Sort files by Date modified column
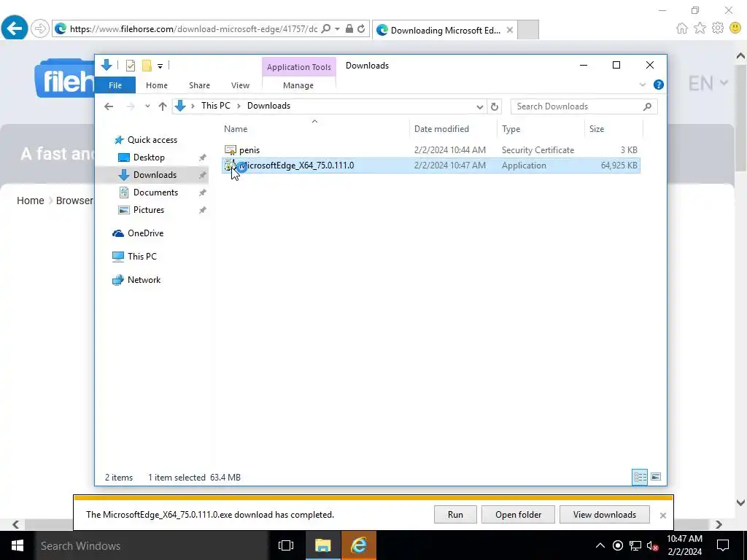Viewport: 747px width, 560px height. click(x=453, y=128)
